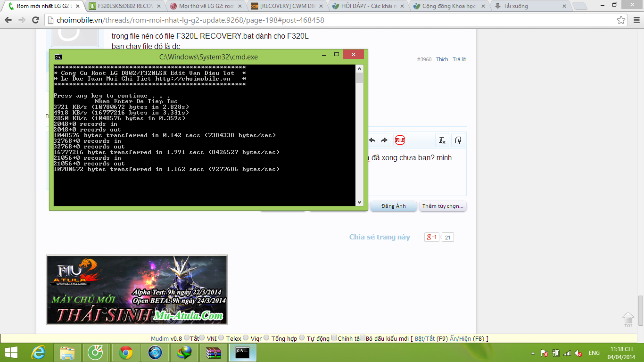
Task: Open the Chrome menu button
Action: pyautogui.click(x=634, y=20)
